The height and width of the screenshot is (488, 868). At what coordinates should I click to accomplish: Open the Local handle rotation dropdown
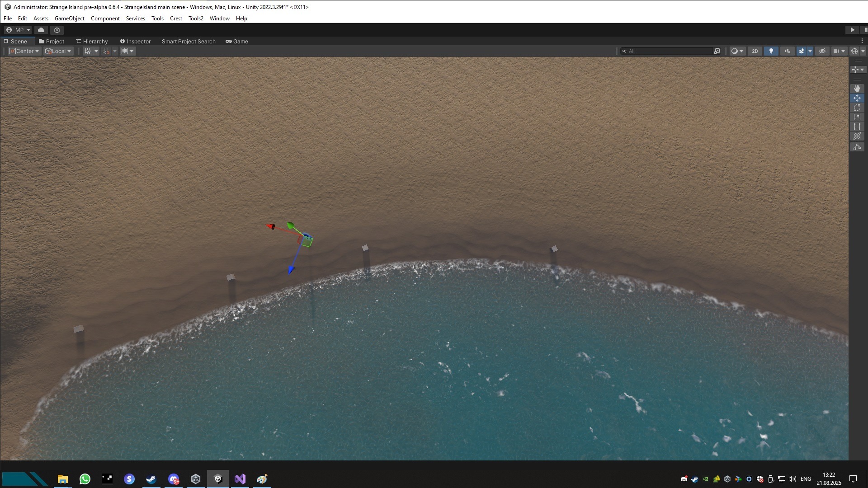tap(58, 51)
